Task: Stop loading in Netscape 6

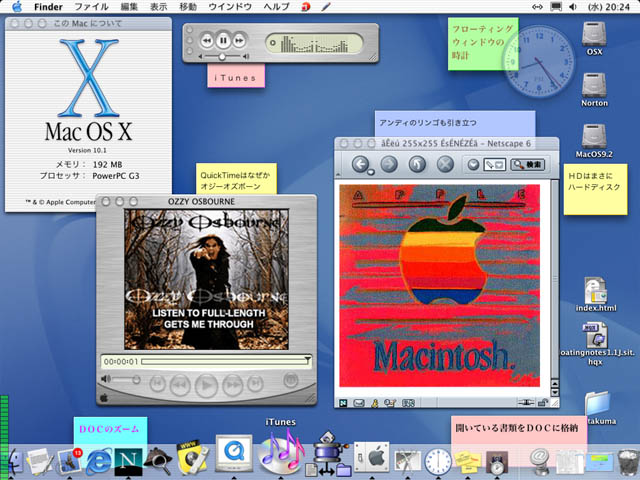Action: tap(445, 164)
